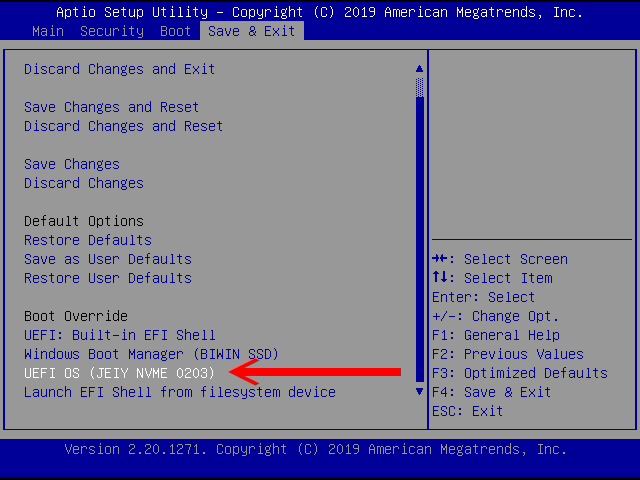Click the Discard Changes option
This screenshot has width=640, height=480.
(84, 183)
